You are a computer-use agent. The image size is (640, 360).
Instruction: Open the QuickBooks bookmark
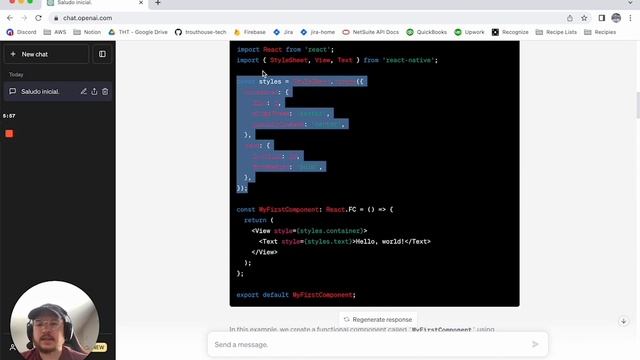click(427, 32)
